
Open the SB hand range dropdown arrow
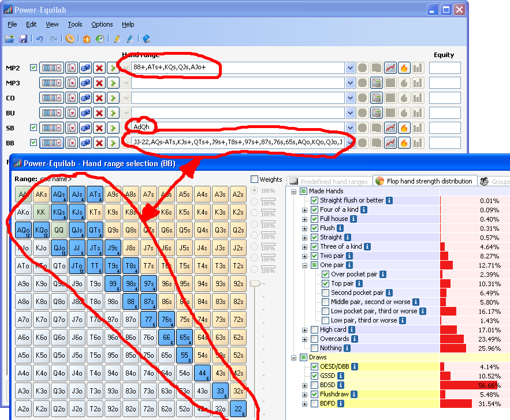click(350, 128)
